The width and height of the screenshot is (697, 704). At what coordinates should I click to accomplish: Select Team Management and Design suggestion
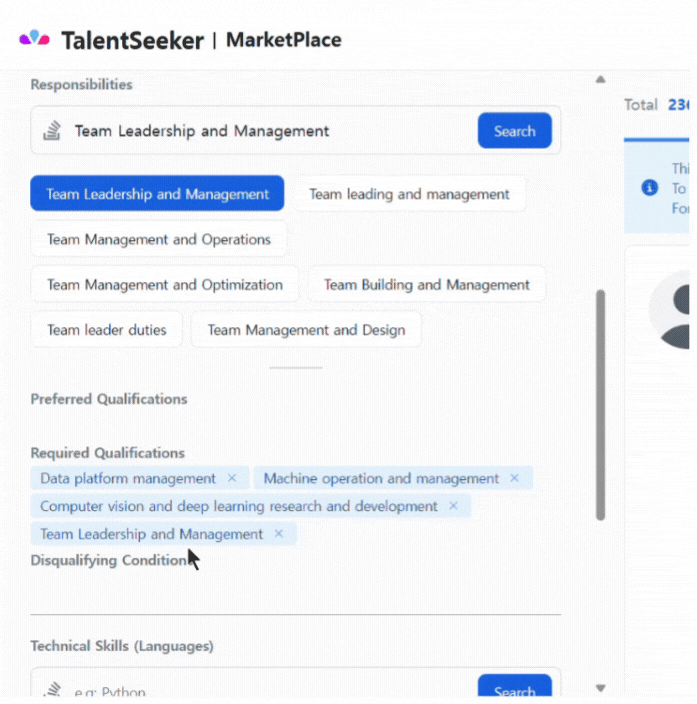(x=306, y=330)
